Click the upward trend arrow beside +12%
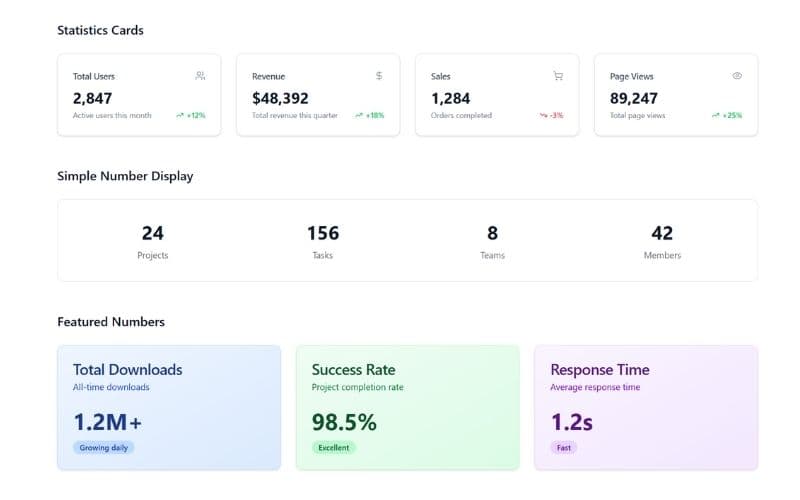 180,116
